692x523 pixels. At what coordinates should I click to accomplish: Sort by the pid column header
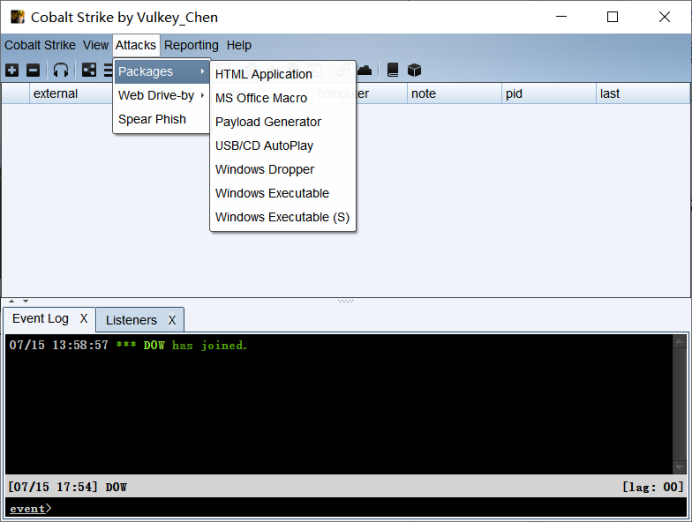549,94
